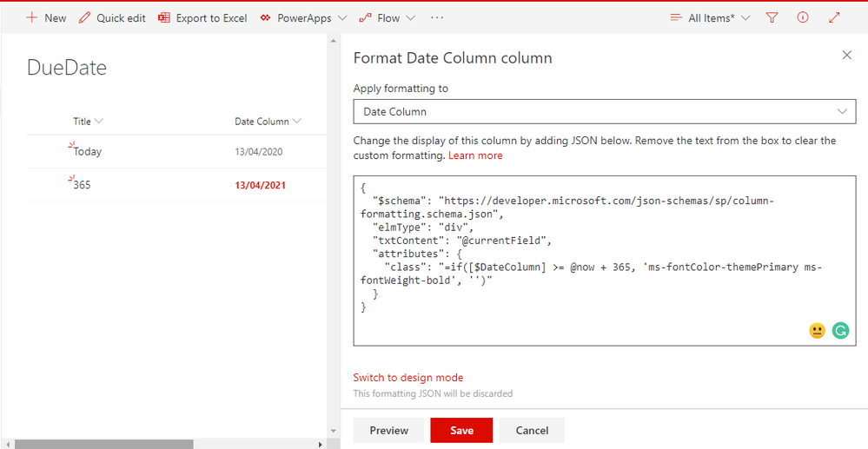Click the horizontal scrollbar right arrow
This screenshot has width=868, height=449.
[320, 444]
